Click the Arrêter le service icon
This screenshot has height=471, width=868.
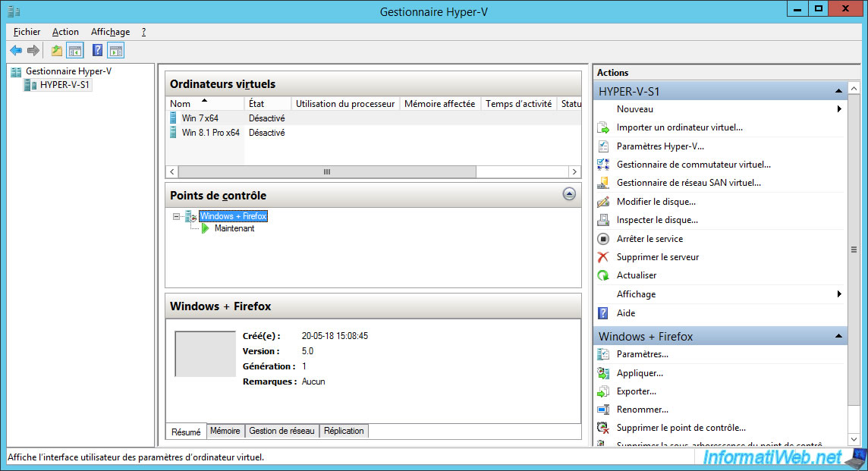click(603, 239)
